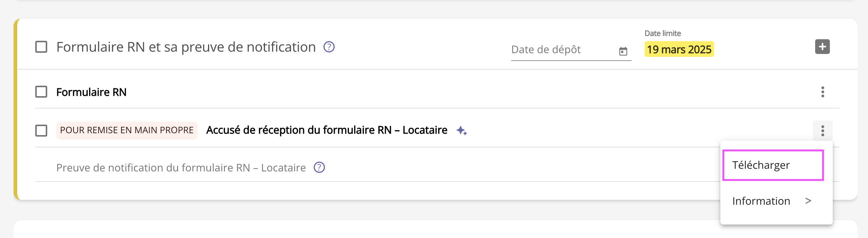Image resolution: width=868 pixels, height=238 pixels.
Task: Open Accusé de réception du formulaire RN – Locataire
Action: click(326, 130)
